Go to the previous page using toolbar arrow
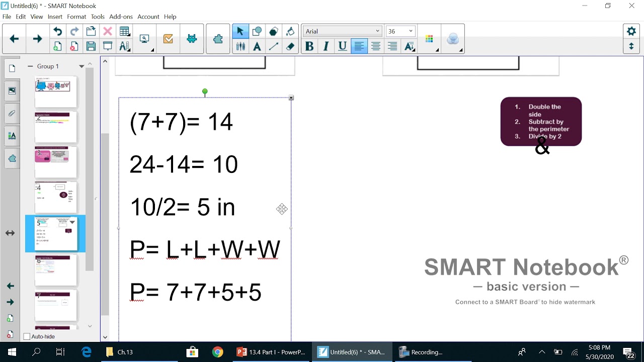Viewport: 644px width, 362px height. (x=14, y=39)
